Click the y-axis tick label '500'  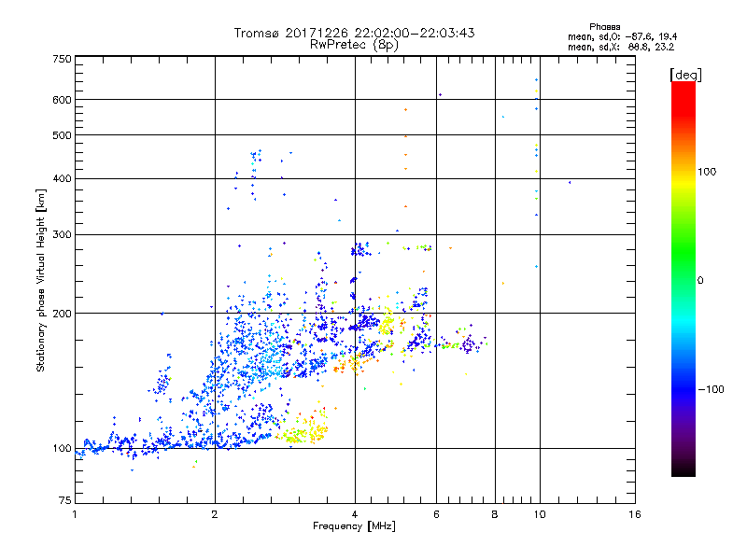pos(62,135)
